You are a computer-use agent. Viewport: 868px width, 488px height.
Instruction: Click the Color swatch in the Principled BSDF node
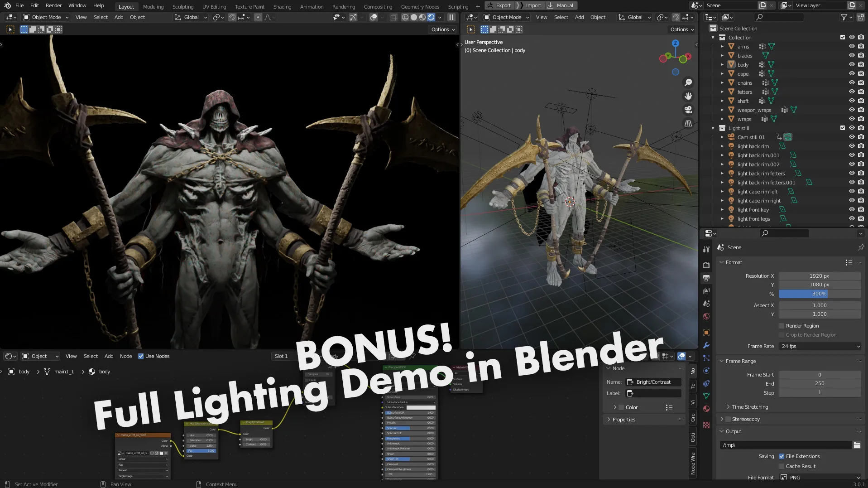pos(421,407)
